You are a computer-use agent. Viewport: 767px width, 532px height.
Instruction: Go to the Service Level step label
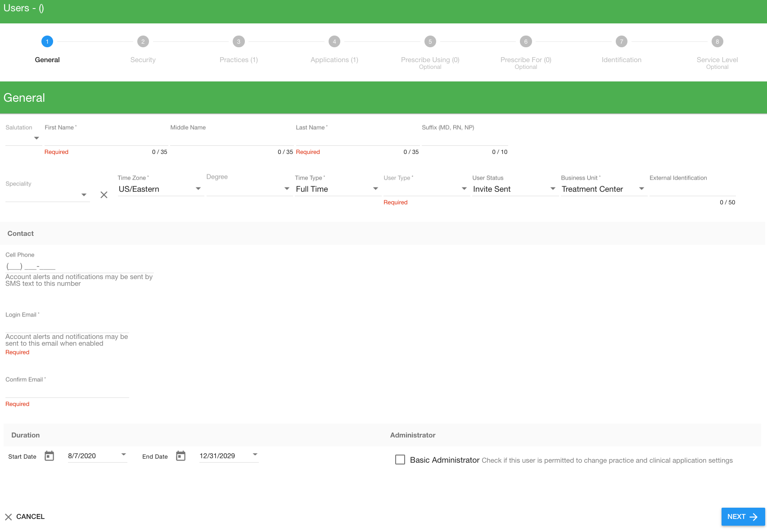tap(717, 60)
